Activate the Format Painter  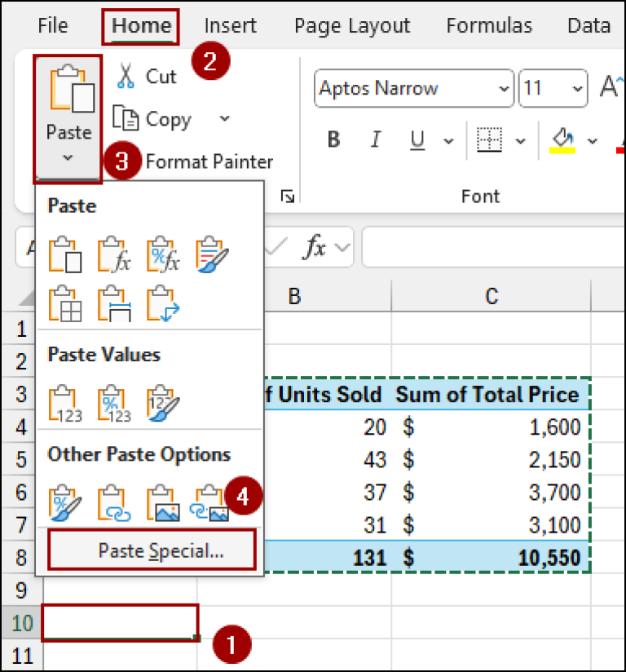tap(208, 161)
